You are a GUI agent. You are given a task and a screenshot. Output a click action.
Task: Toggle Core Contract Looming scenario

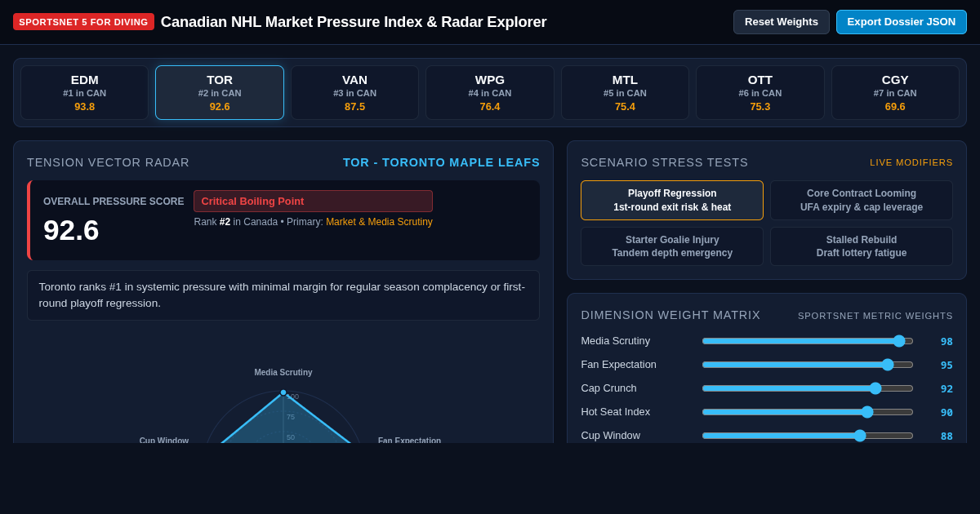862,201
